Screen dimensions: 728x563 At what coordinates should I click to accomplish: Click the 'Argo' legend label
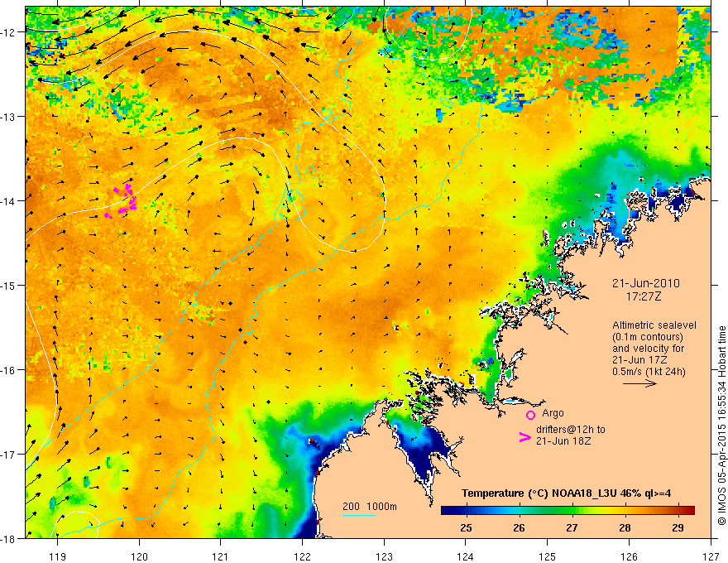(553, 413)
